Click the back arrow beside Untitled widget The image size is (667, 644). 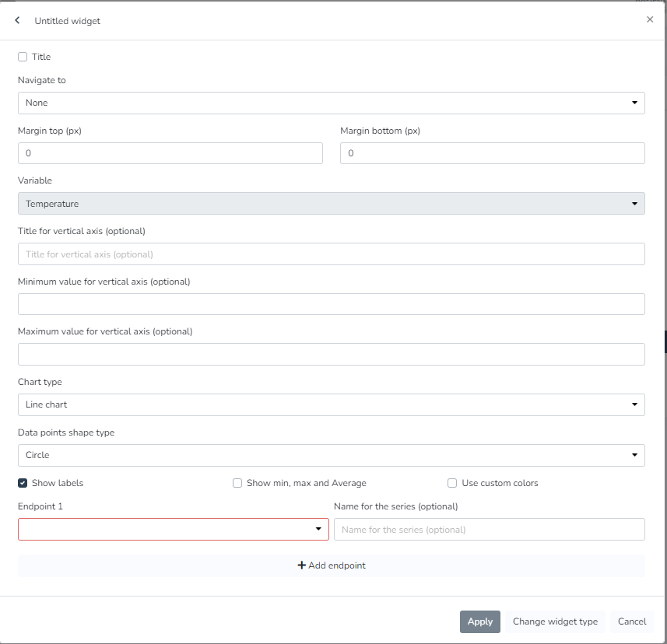coord(17,20)
